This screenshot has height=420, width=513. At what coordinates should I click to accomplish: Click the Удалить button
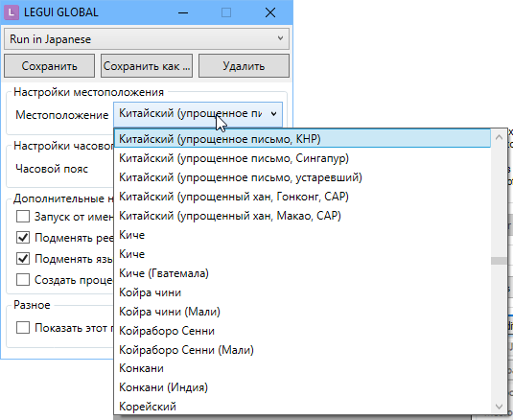244,66
